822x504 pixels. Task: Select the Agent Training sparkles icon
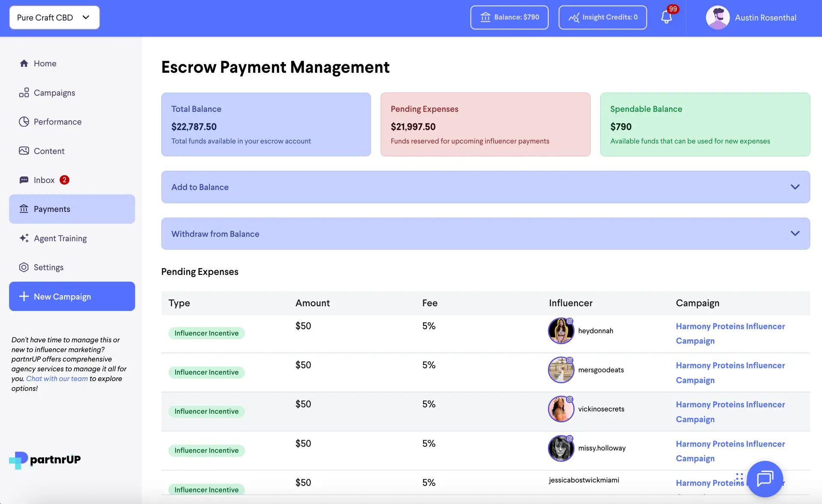coord(24,238)
